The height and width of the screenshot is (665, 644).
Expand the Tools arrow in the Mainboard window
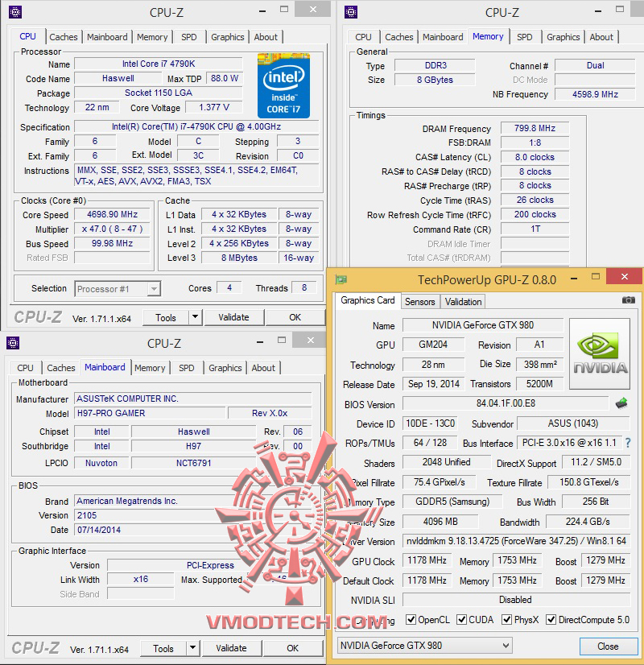192,647
